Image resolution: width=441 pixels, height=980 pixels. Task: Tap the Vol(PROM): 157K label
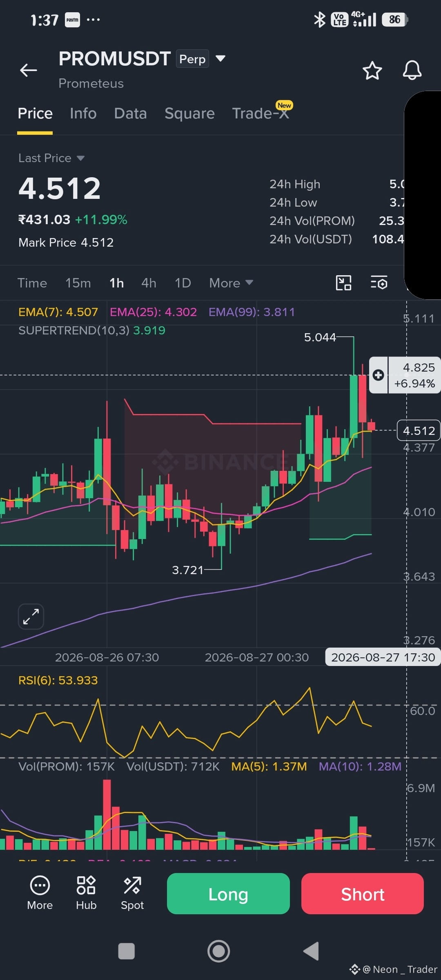click(x=67, y=766)
